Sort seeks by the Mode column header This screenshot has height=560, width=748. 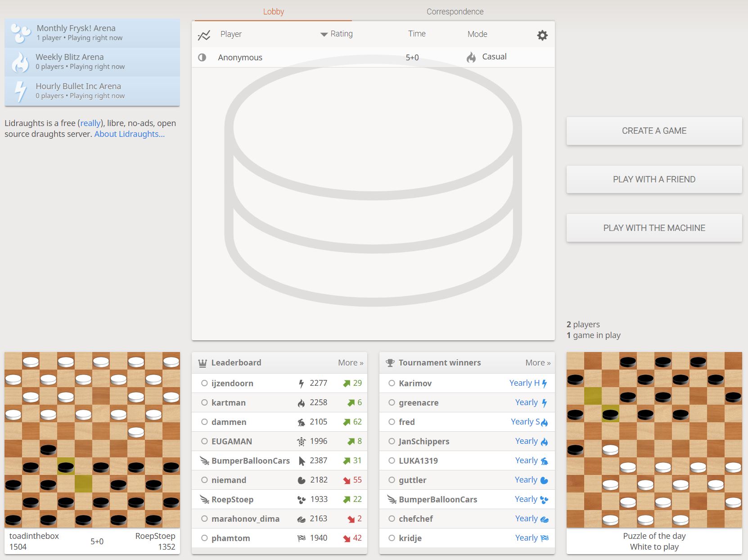tap(477, 34)
